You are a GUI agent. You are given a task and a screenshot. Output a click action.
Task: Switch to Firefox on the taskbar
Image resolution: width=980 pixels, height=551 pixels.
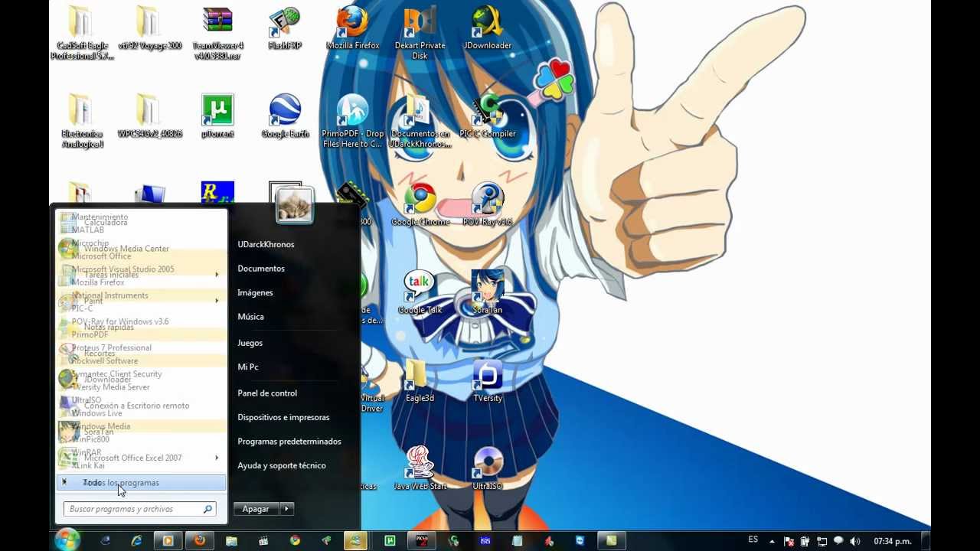pos(199,541)
